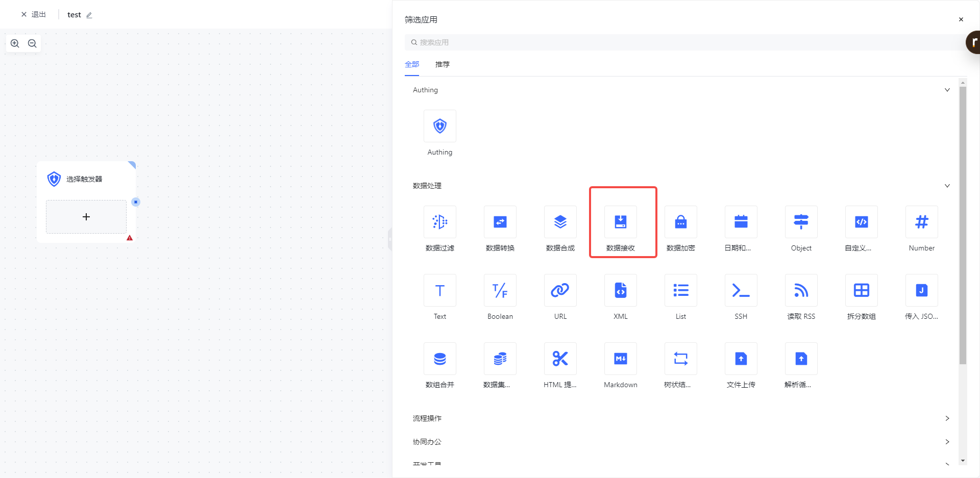Click the 退出 exit button
This screenshot has width=980, height=478.
34,14
